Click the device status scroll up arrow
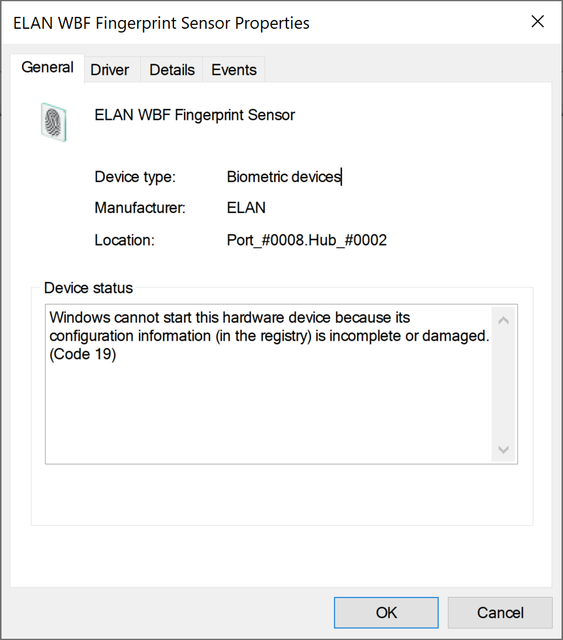 [503, 320]
